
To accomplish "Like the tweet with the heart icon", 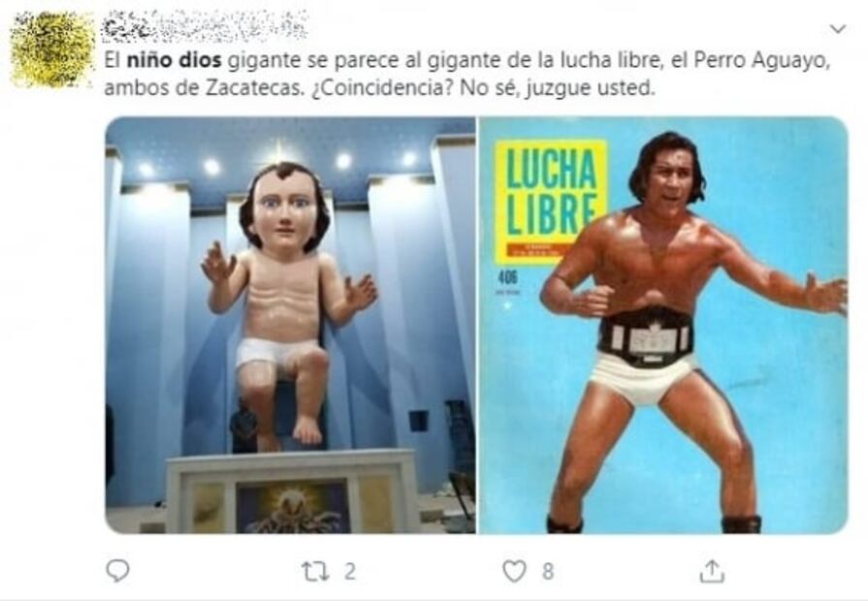I will pos(514,571).
